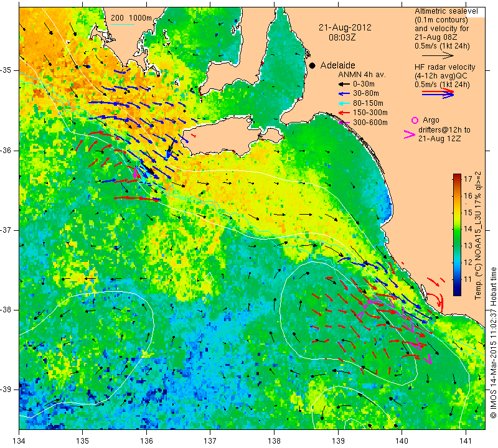Viewport: 498px width, 448px height.
Task: Select the '30-80m' legend label
Action: pyautogui.click(x=366, y=93)
